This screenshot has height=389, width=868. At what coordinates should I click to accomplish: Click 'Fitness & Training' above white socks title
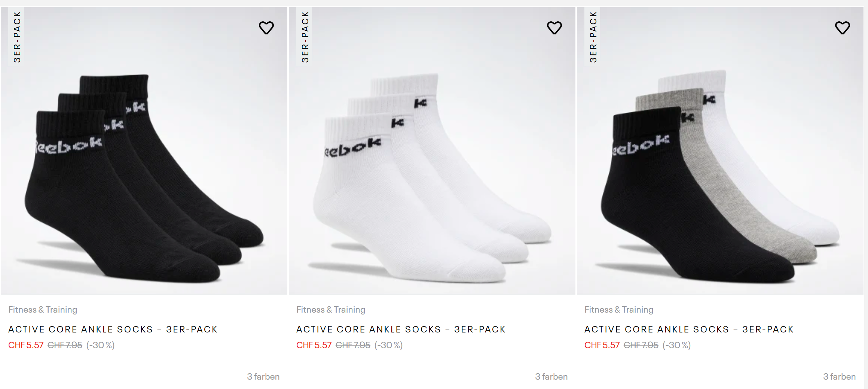[x=331, y=310]
